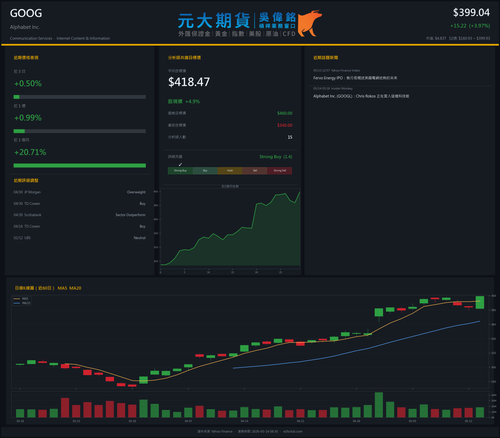Viewport: 500px width, 438px height.
Task: Click the +0.50% progress bar
Action: (80, 97)
